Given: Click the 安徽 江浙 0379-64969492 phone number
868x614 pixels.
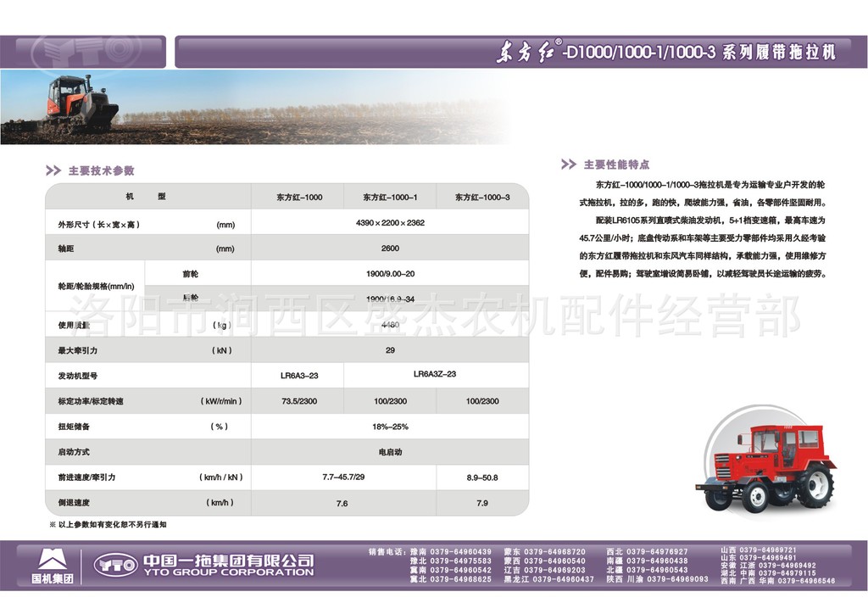Looking at the screenshot, I should point(769,566).
